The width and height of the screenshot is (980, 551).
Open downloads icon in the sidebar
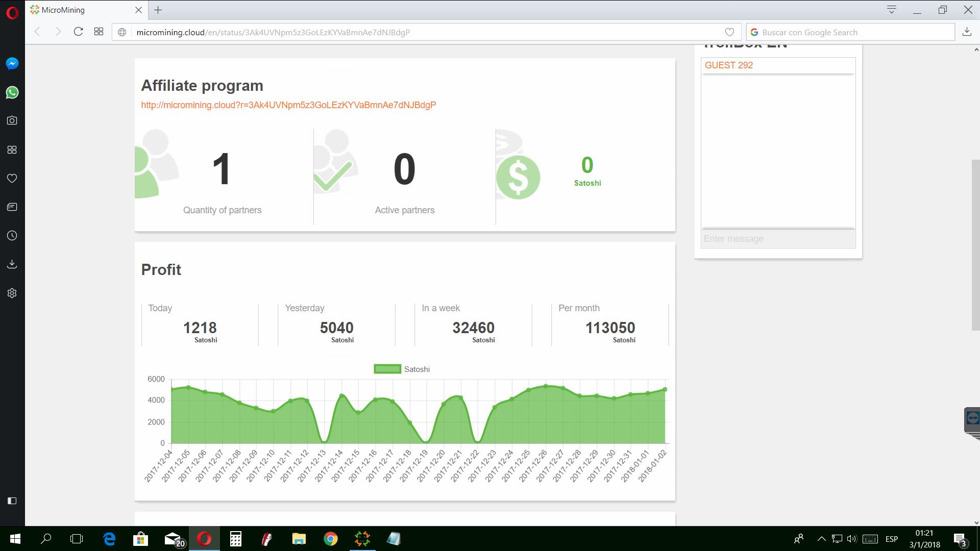point(12,264)
